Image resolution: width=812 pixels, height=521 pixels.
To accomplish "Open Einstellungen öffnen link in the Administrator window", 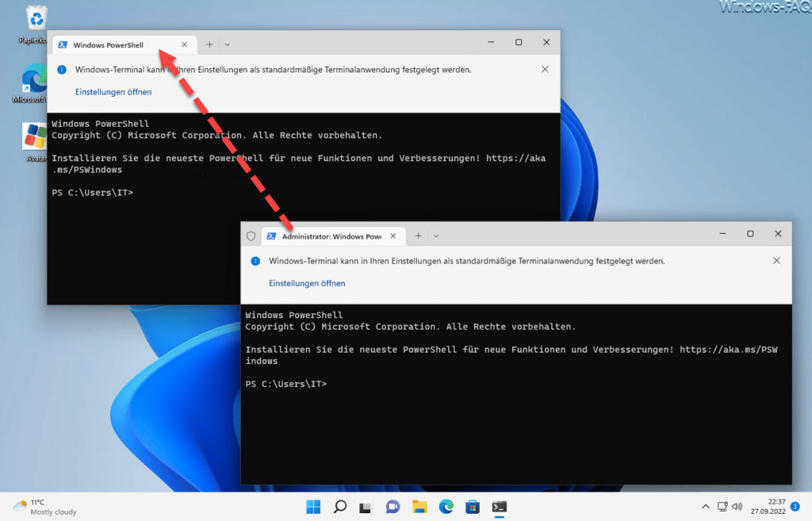I will pyautogui.click(x=307, y=283).
